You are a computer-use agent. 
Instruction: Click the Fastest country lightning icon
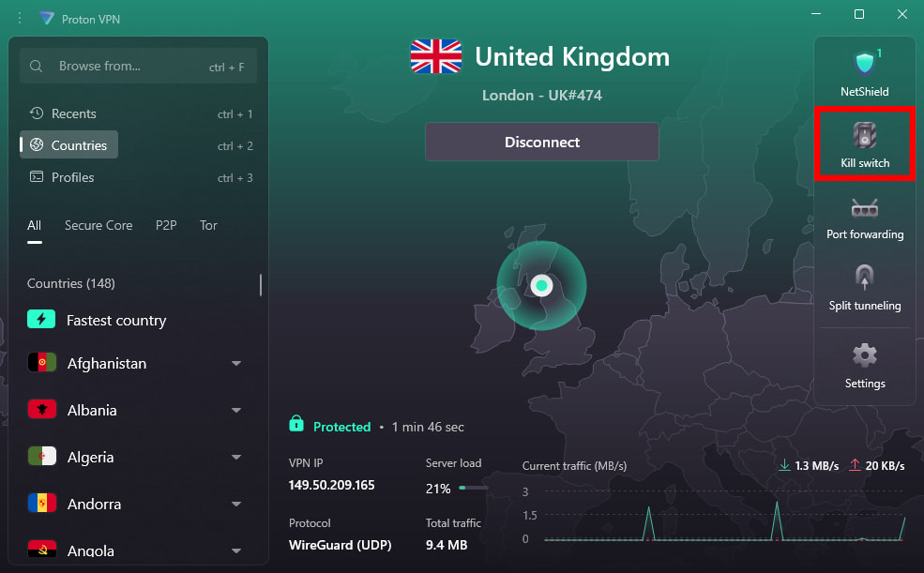(41, 319)
